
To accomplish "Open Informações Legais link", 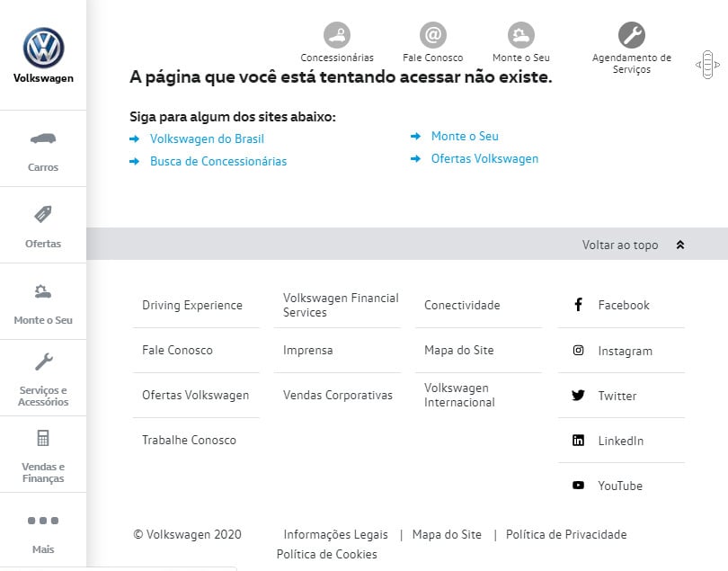I will (335, 535).
